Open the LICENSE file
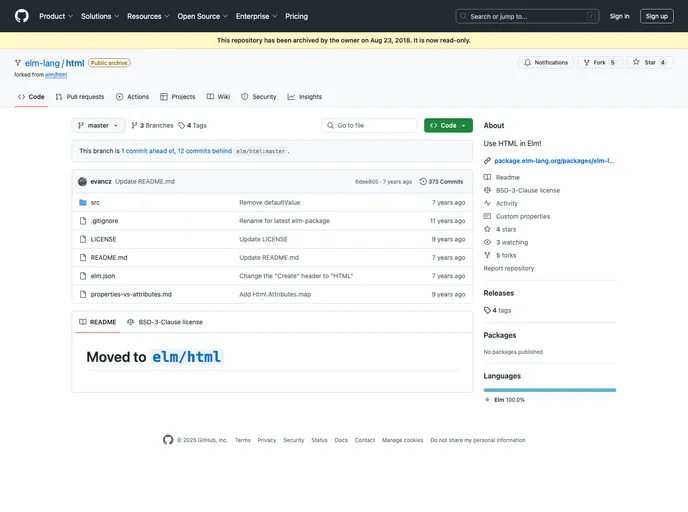The image size is (688, 512). pos(104,240)
